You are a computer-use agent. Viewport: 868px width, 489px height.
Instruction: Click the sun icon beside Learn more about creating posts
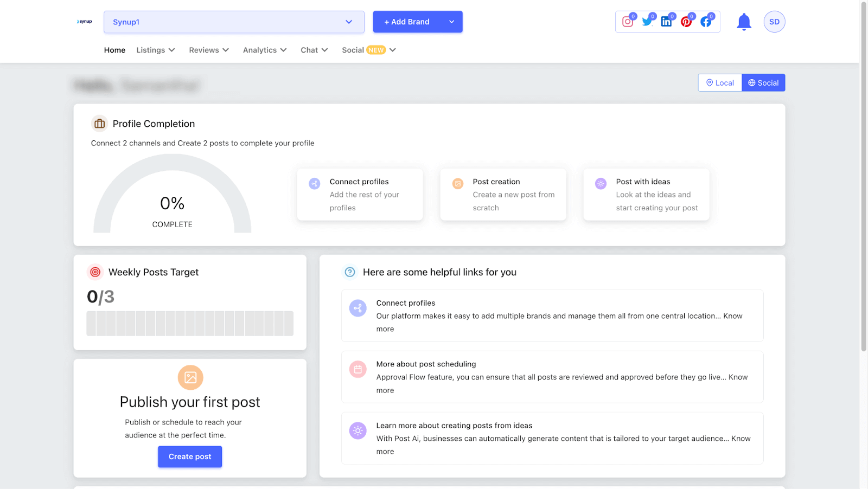(x=358, y=431)
